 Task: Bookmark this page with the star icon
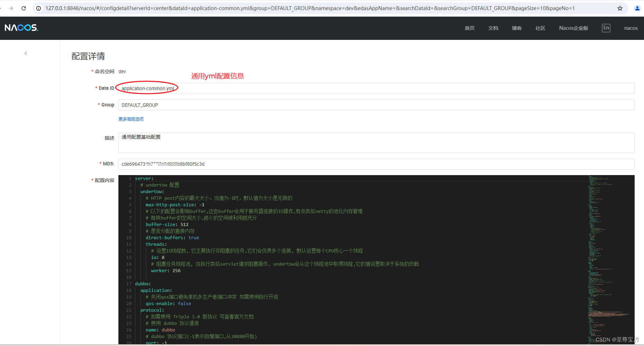tap(620, 8)
